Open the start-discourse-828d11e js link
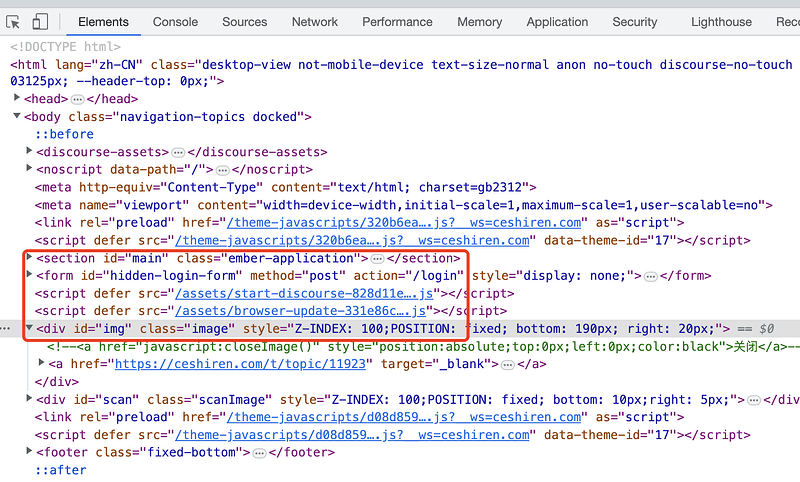 [304, 294]
